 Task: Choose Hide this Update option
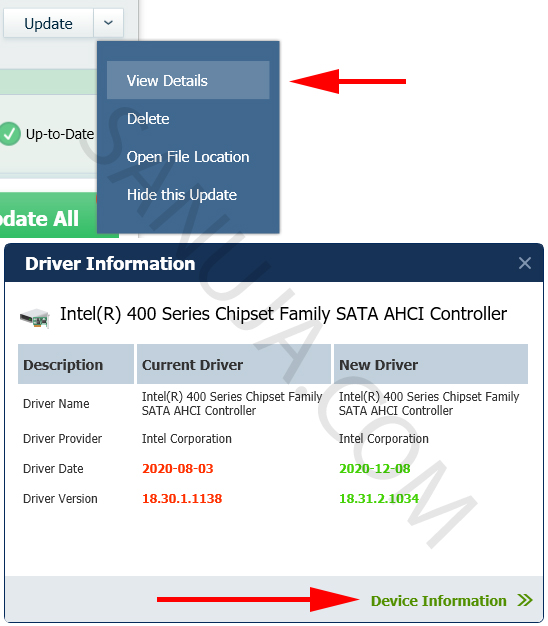[182, 195]
